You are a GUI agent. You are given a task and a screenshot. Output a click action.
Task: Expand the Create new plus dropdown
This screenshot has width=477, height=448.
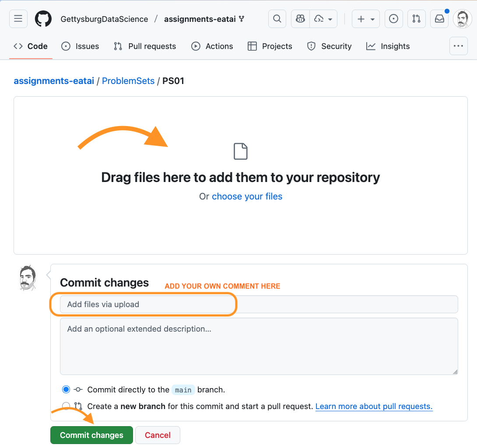click(x=366, y=19)
